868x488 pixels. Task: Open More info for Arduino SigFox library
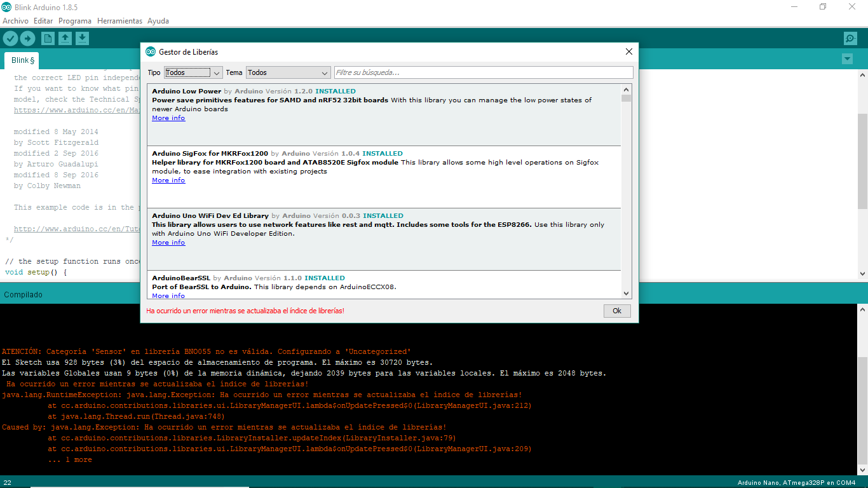(x=168, y=180)
